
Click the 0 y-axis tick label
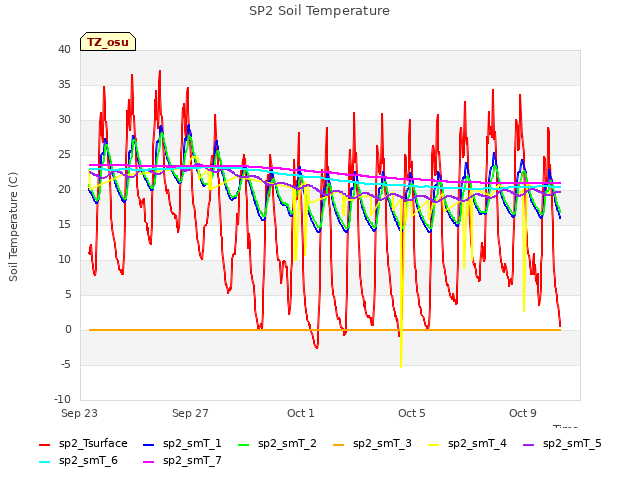coord(68,330)
